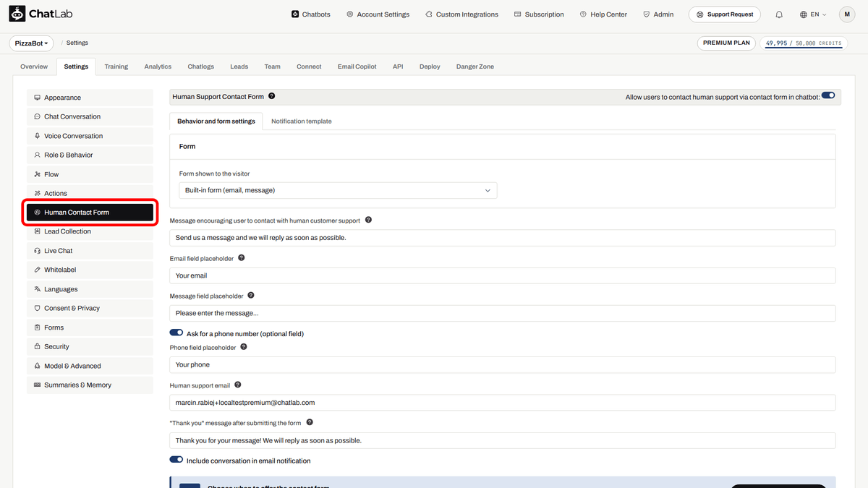Open Consent & Privacy settings in sidebar
Screen dimensions: 868x488
[90, 308]
